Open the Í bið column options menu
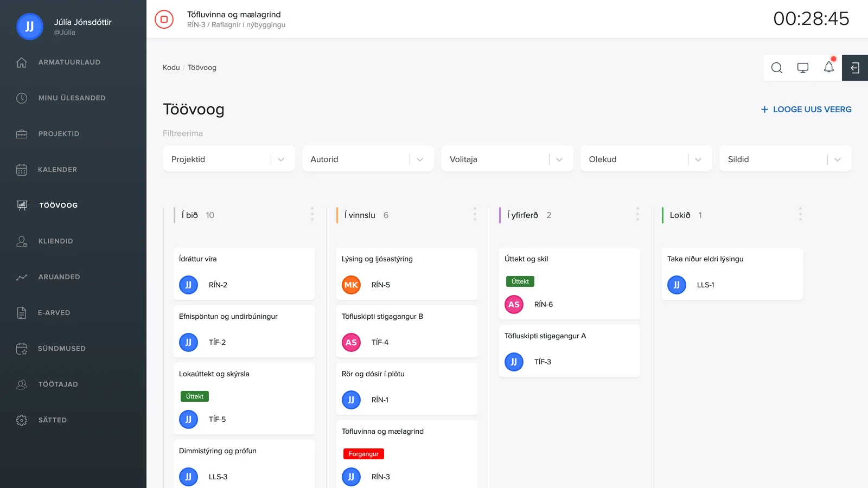 point(312,214)
